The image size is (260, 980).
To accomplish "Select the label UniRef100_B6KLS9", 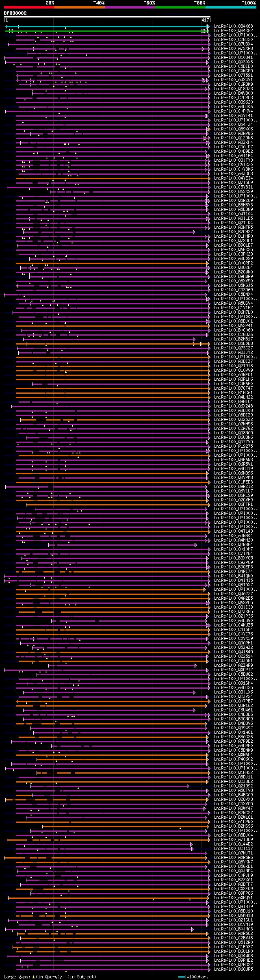I will click(x=233, y=496).
